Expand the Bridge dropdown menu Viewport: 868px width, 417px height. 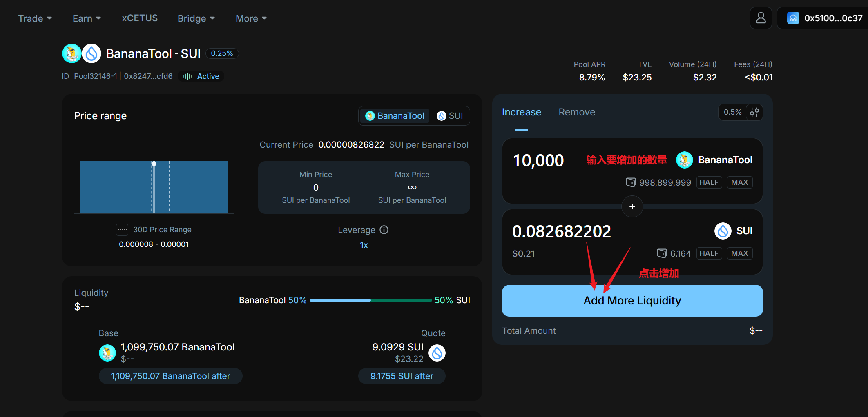(196, 18)
